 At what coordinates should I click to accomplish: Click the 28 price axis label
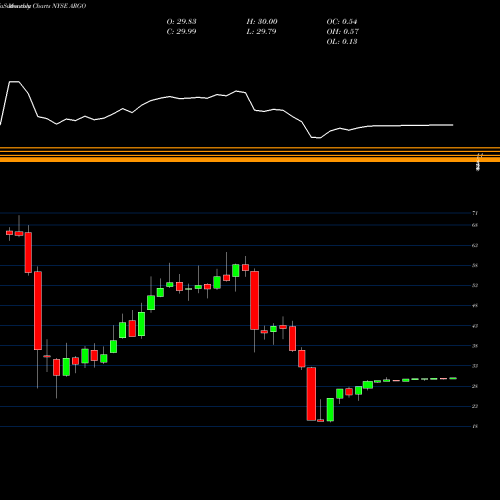coord(475,386)
